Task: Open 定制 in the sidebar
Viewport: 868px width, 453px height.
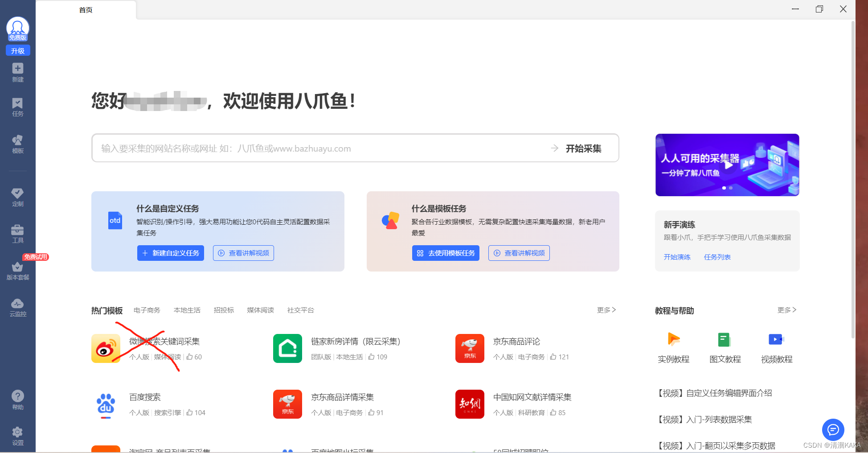Action: click(x=18, y=197)
